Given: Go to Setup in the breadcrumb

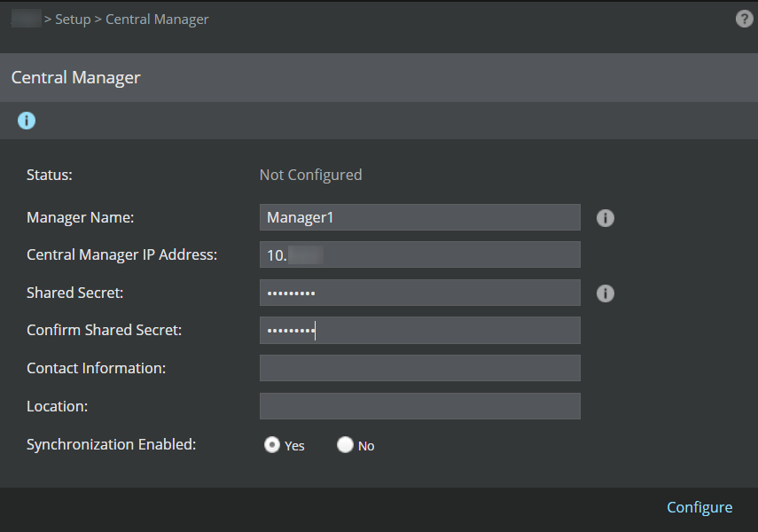Looking at the screenshot, I should [x=73, y=20].
